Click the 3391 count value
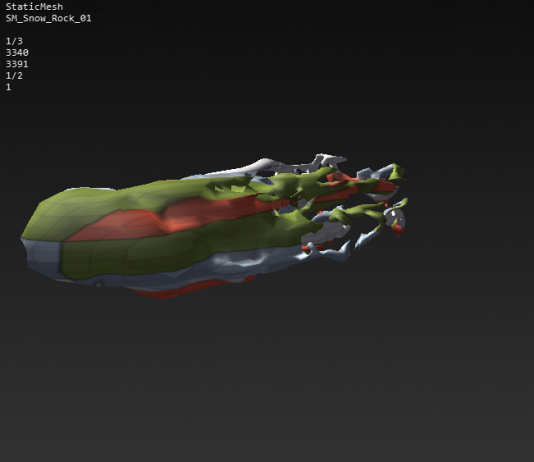The height and width of the screenshot is (462, 534). (17, 64)
